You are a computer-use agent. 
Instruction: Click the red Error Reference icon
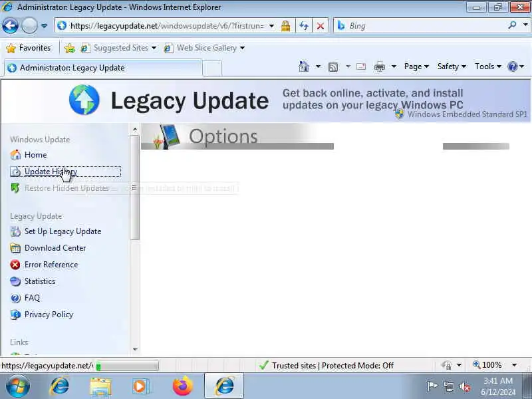click(15, 265)
